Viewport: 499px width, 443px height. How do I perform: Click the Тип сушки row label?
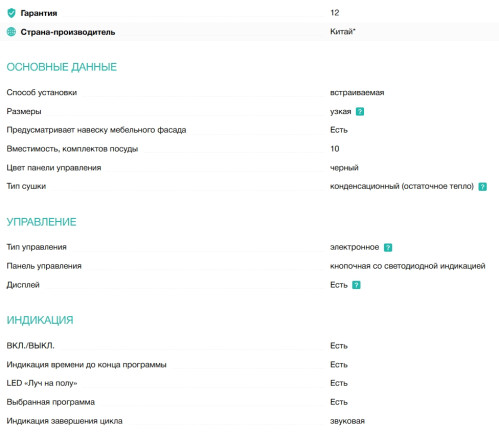tap(26, 186)
